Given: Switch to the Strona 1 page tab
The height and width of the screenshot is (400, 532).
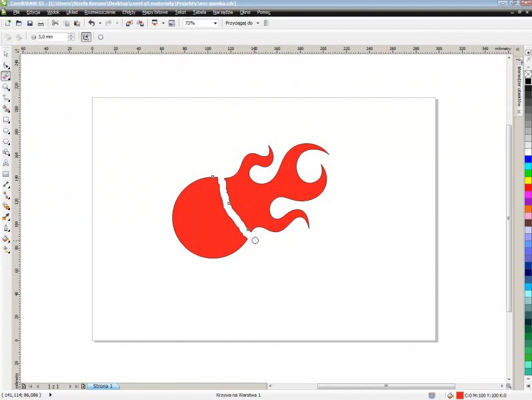Looking at the screenshot, I should (102, 386).
